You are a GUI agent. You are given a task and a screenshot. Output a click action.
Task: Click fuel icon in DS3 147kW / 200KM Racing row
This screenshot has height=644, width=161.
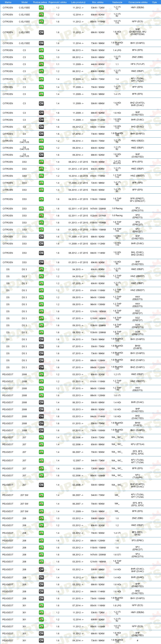click(x=41, y=209)
